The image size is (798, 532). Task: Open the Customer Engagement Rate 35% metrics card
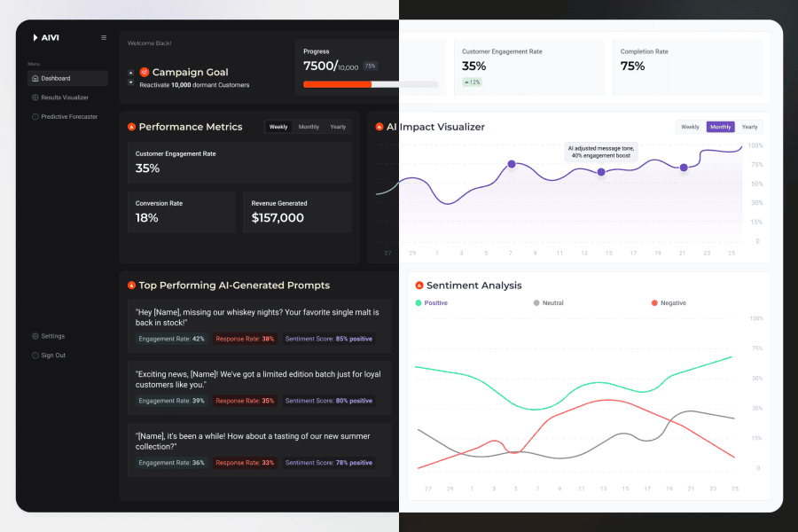239,162
